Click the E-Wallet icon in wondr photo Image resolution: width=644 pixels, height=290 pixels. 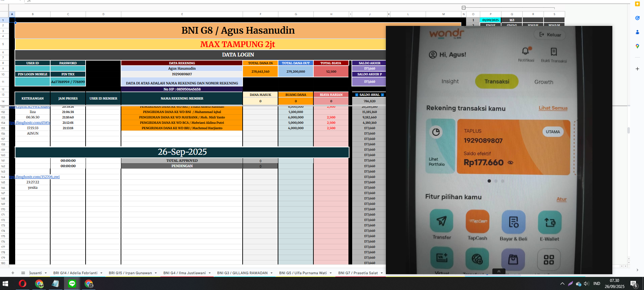point(550,222)
